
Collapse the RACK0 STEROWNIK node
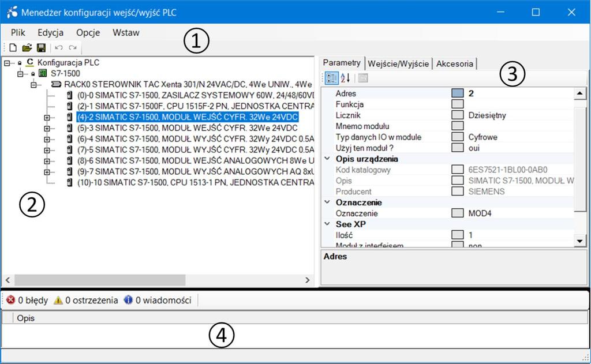tap(33, 85)
